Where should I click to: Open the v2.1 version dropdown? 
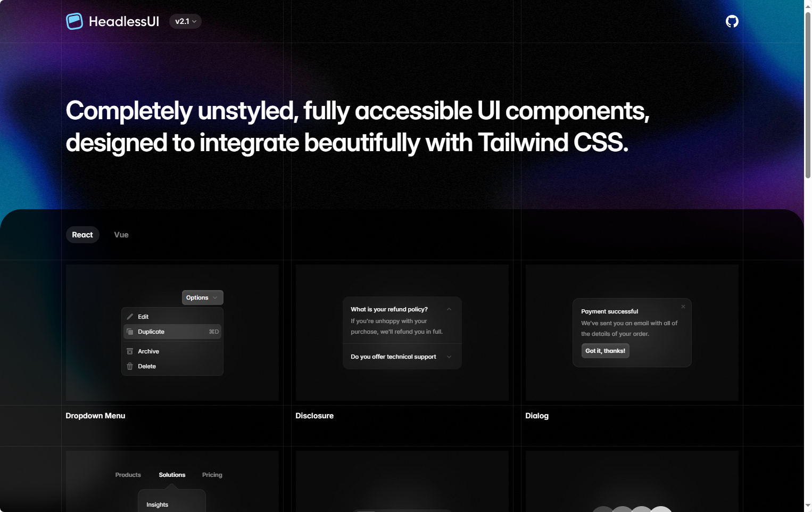[x=185, y=21]
